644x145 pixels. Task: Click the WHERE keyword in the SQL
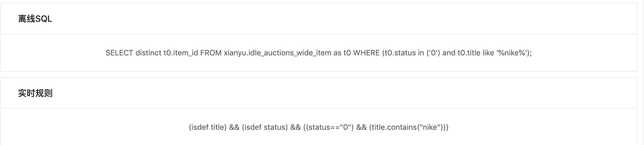point(366,53)
